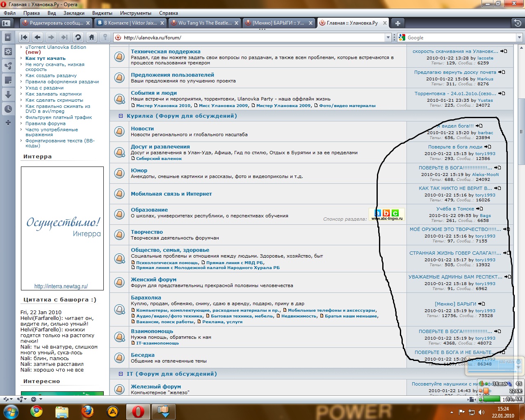The width and height of the screenshot is (525, 420).
Task: Open the Закладки menu
Action: [74, 13]
